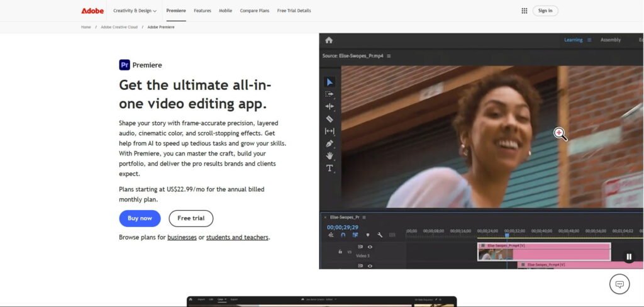Click the Pr Premiere app icon
644x307 pixels.
coord(125,65)
